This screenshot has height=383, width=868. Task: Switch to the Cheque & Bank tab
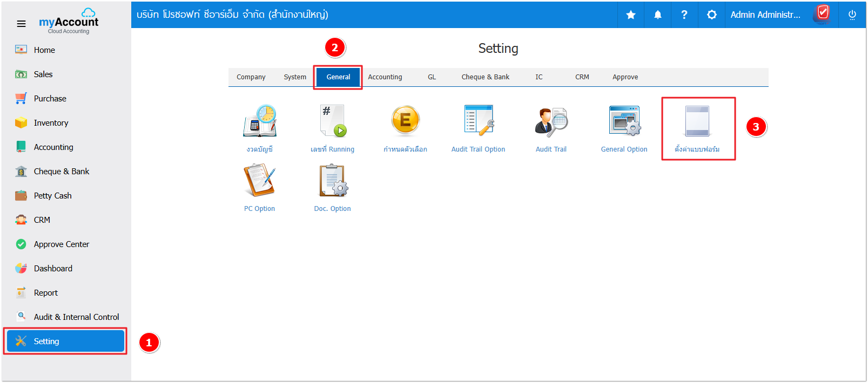coord(485,77)
